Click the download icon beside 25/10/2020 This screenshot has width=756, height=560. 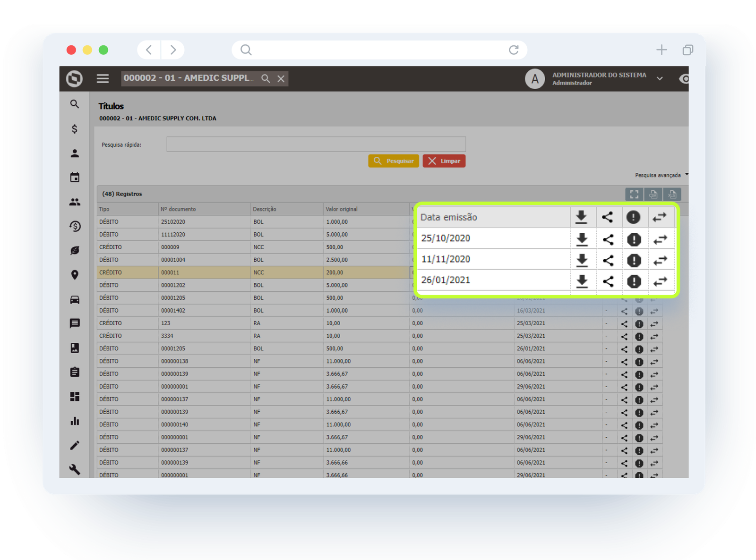pyautogui.click(x=582, y=239)
